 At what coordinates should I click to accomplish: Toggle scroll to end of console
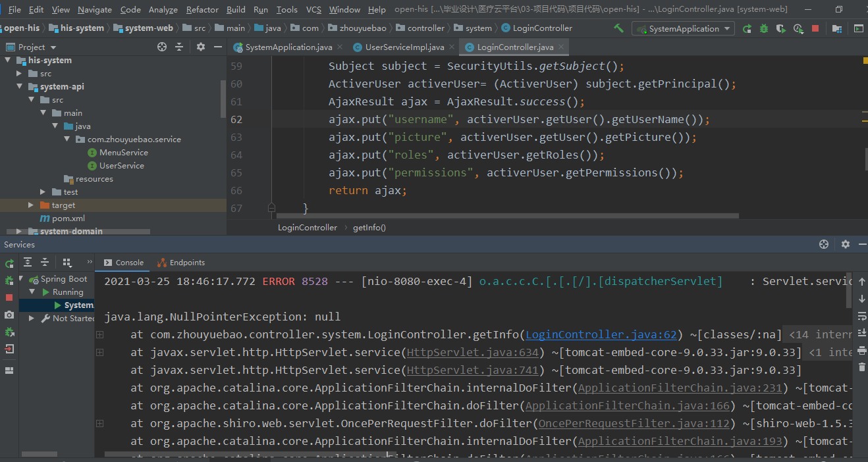(x=862, y=333)
